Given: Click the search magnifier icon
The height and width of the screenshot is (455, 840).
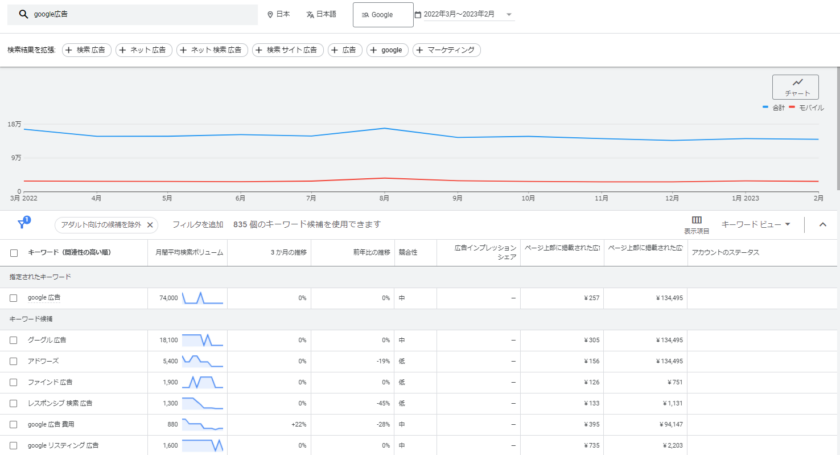Looking at the screenshot, I should coord(23,14).
